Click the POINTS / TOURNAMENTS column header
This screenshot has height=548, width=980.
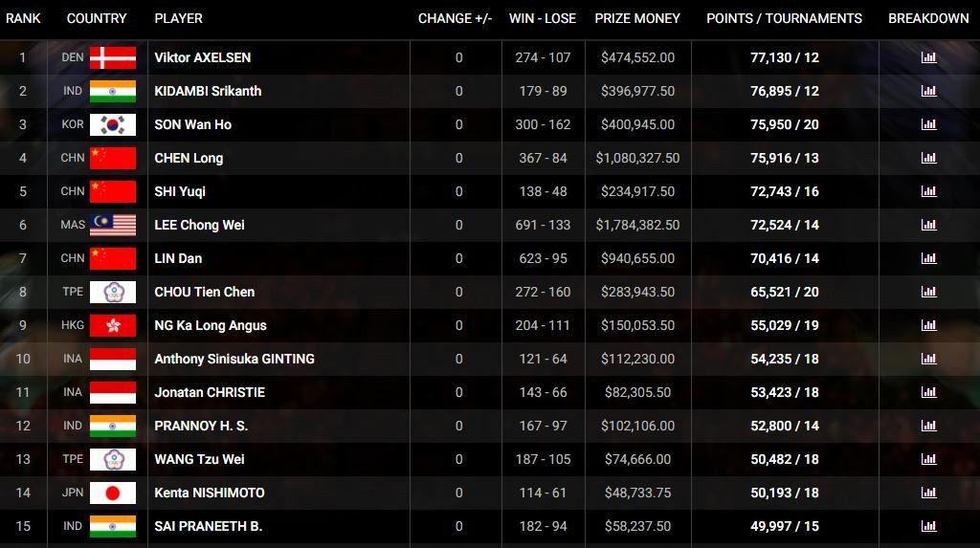coord(785,19)
